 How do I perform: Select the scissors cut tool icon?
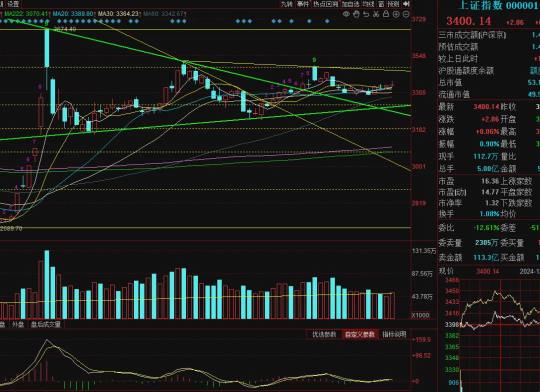(x=376, y=14)
